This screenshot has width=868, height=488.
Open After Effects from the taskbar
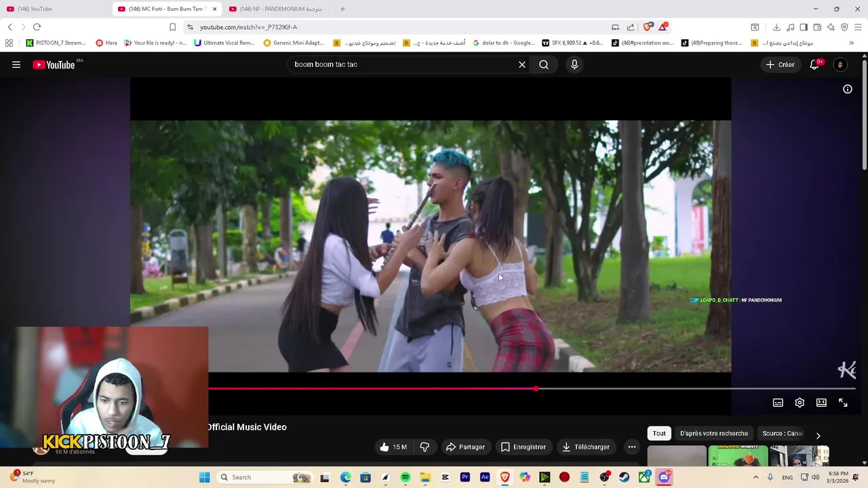point(485,477)
